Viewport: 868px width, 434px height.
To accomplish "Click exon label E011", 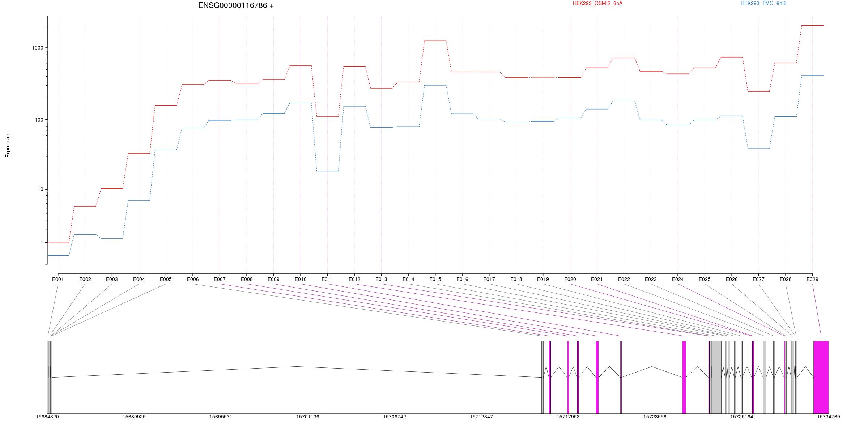I will coord(327,279).
